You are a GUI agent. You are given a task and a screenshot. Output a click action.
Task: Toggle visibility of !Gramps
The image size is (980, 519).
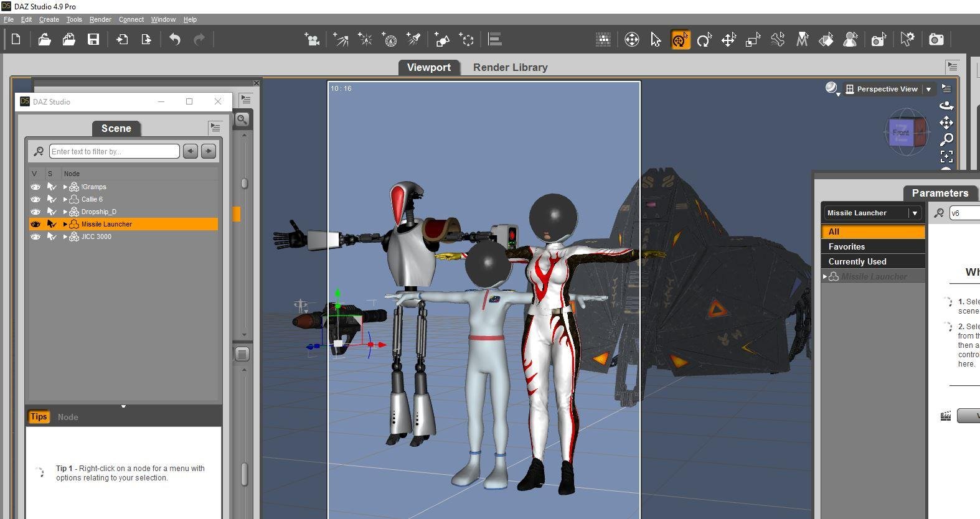tap(35, 187)
